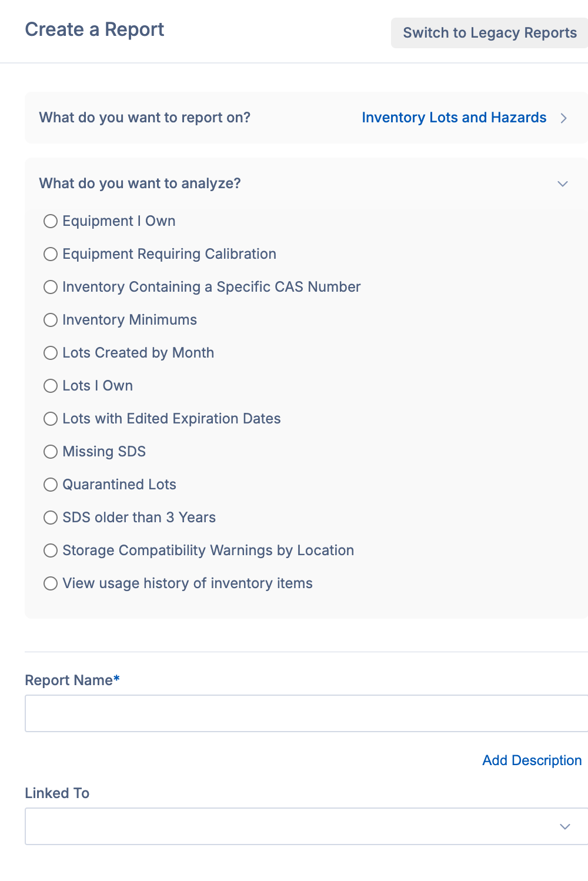Image resolution: width=588 pixels, height=881 pixels.
Task: Choose View usage history of inventory items
Action: [x=51, y=583]
